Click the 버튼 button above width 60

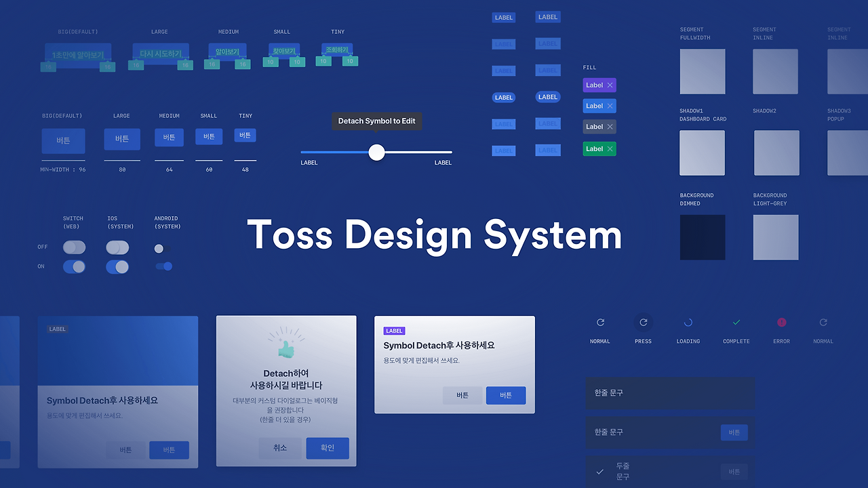click(x=209, y=136)
